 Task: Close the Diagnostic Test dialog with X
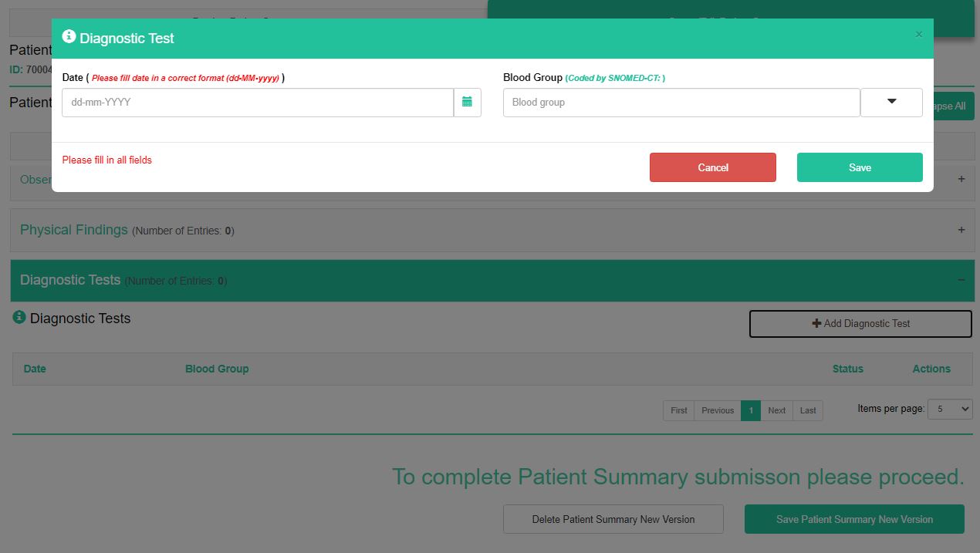918,35
